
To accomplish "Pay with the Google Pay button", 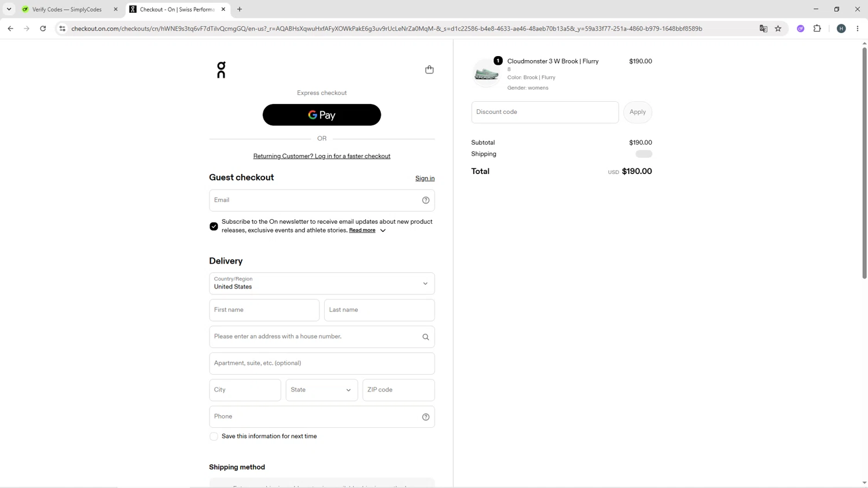I will [x=322, y=115].
